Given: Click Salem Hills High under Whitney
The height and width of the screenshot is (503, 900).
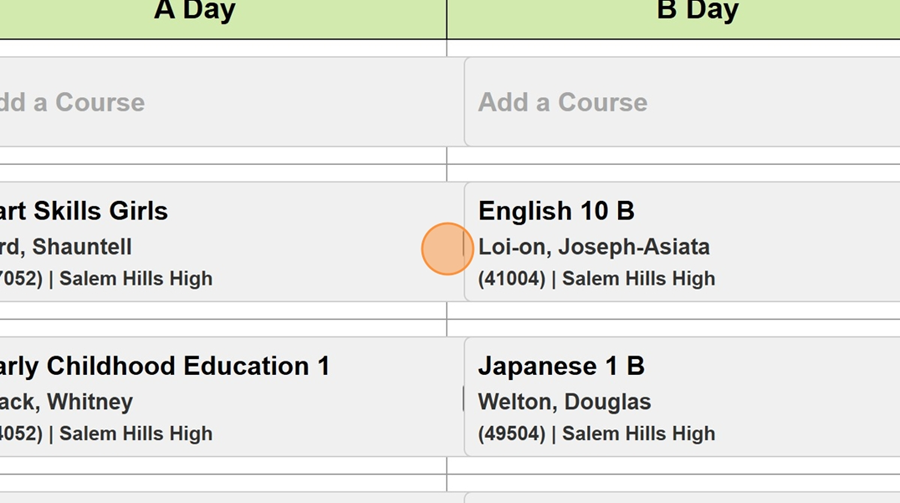Looking at the screenshot, I should pos(135,434).
